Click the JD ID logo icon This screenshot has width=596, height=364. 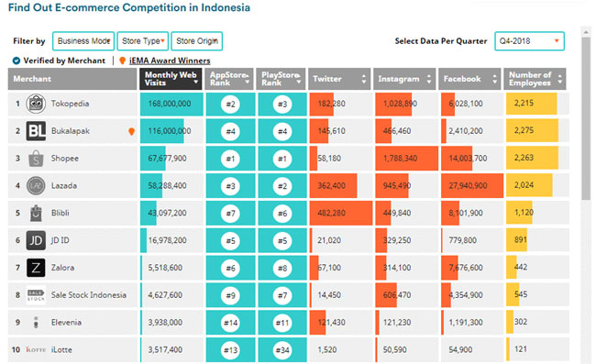point(36,240)
